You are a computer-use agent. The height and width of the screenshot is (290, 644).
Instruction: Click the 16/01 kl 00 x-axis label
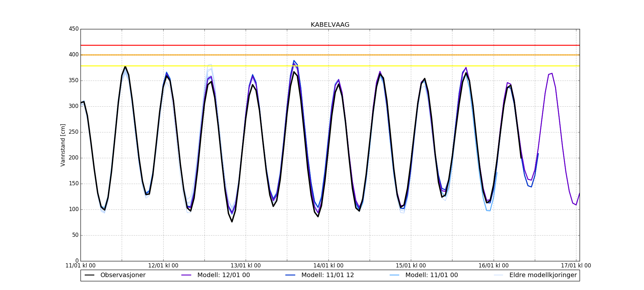pyautogui.click(x=494, y=266)
